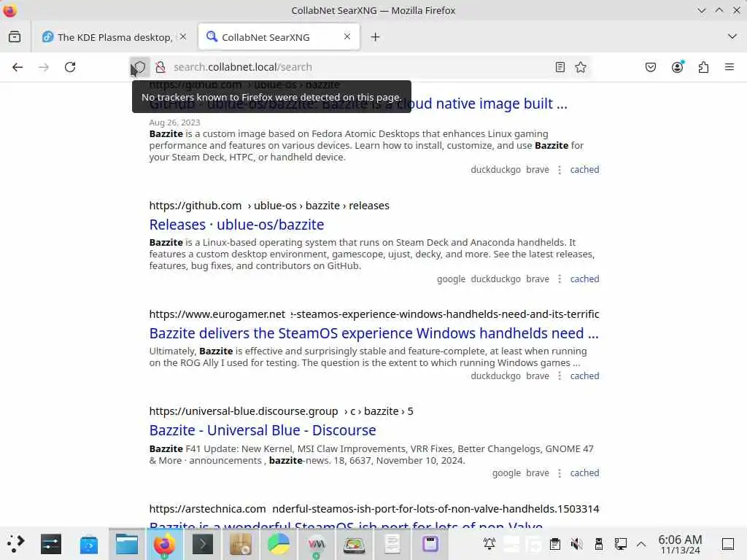
Task: Reload the current page
Action: coord(70,67)
